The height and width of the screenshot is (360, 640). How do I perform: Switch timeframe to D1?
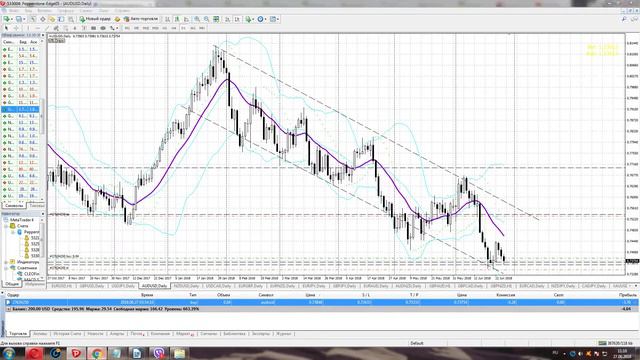click(x=184, y=28)
